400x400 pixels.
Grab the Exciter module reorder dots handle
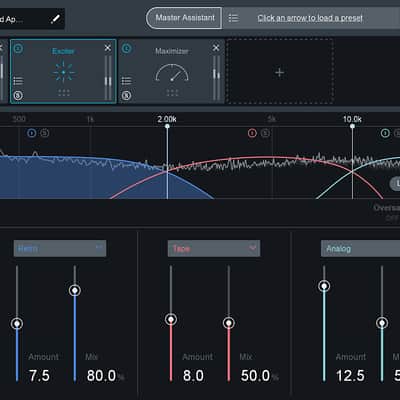click(x=64, y=93)
